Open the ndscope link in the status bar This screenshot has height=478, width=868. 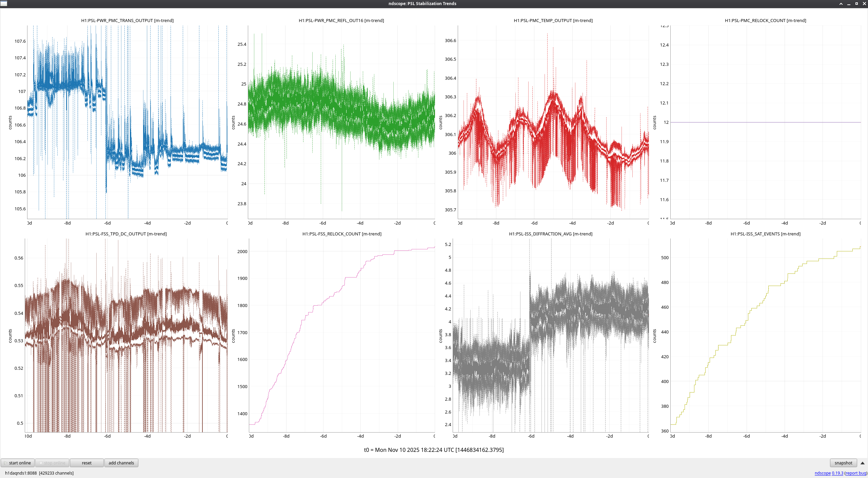822,473
